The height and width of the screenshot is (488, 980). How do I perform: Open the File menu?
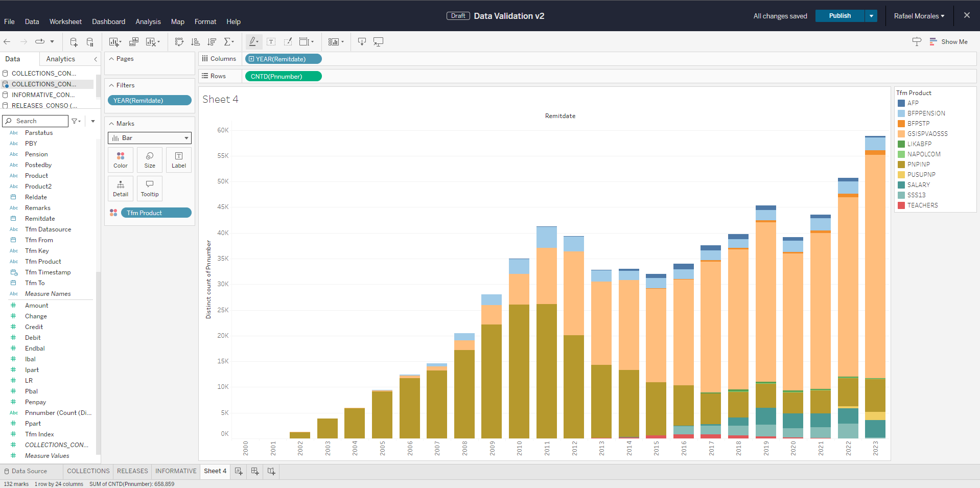point(9,21)
